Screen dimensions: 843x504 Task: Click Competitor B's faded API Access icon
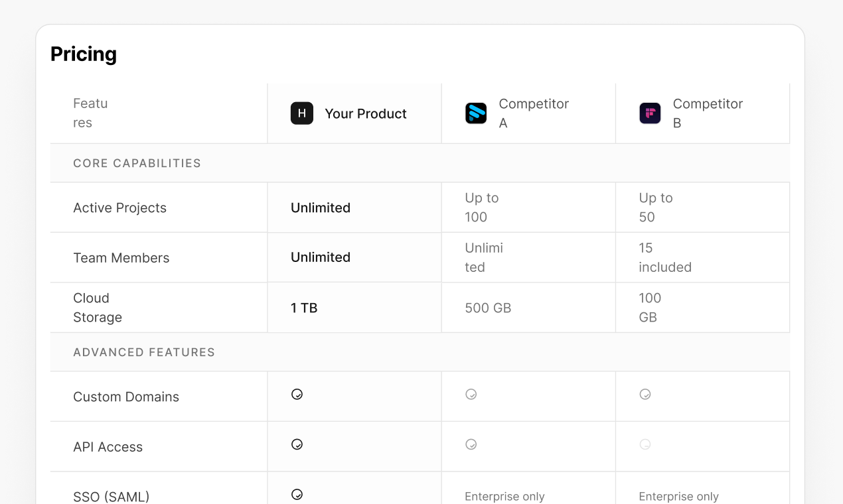click(x=645, y=444)
